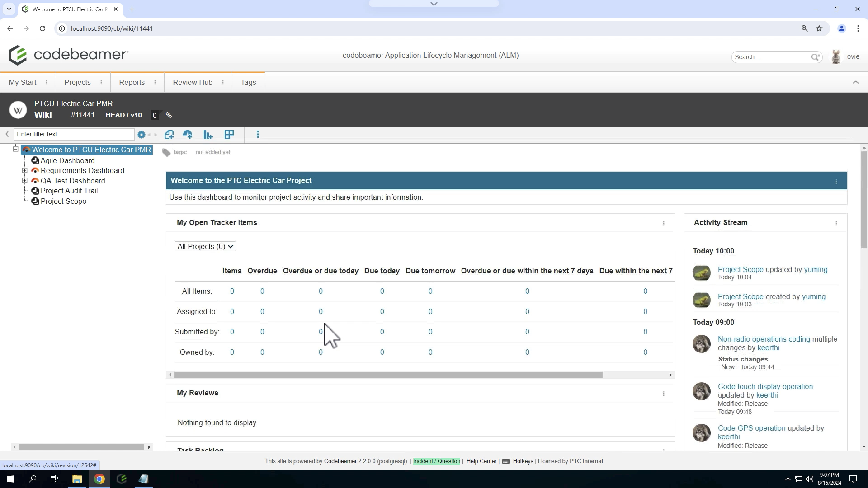Open the tree filter settings gear
868x488 pixels.
pos(142,135)
